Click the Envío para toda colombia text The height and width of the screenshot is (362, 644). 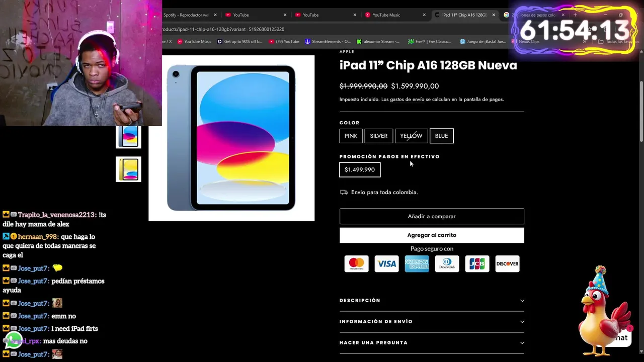(x=384, y=192)
